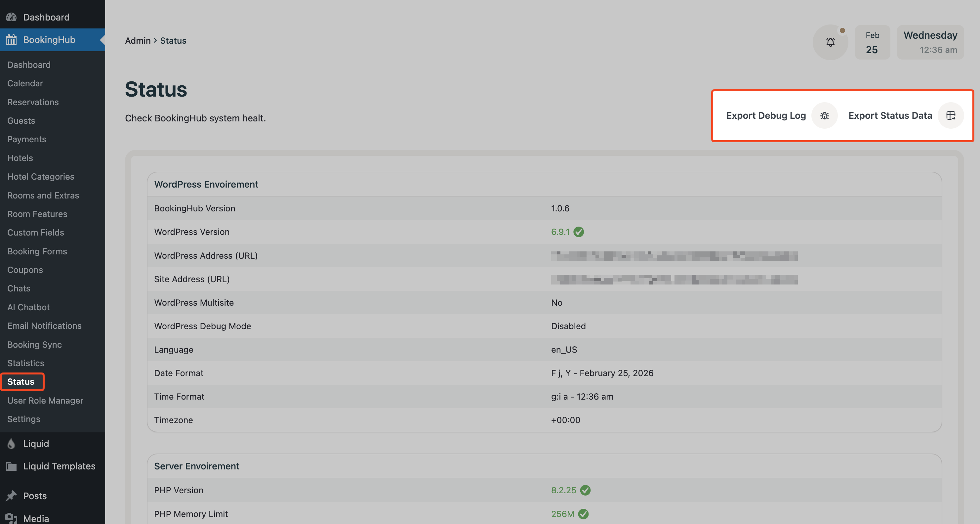Click the Liquid Templates folder icon

click(12, 466)
